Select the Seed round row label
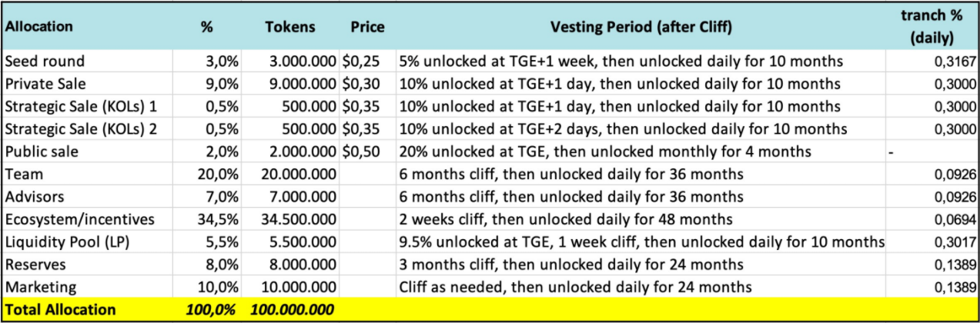The width and height of the screenshot is (980, 323). [45, 61]
